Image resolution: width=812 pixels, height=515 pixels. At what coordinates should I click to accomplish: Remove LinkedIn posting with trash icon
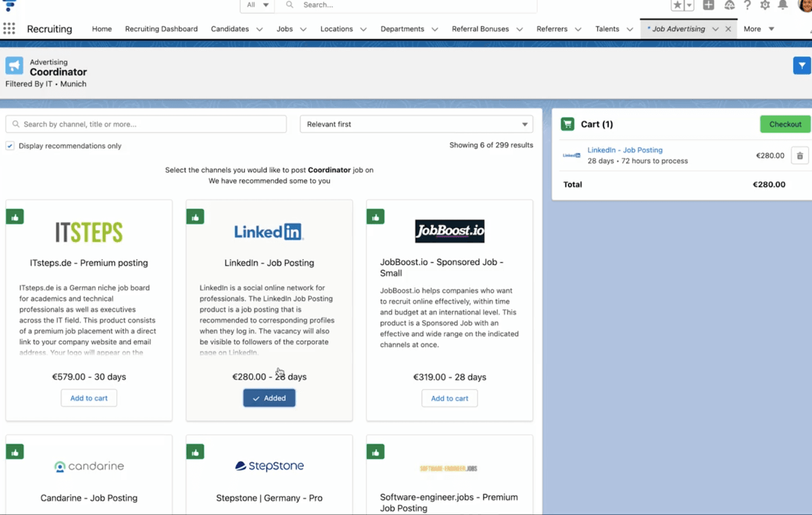point(800,156)
